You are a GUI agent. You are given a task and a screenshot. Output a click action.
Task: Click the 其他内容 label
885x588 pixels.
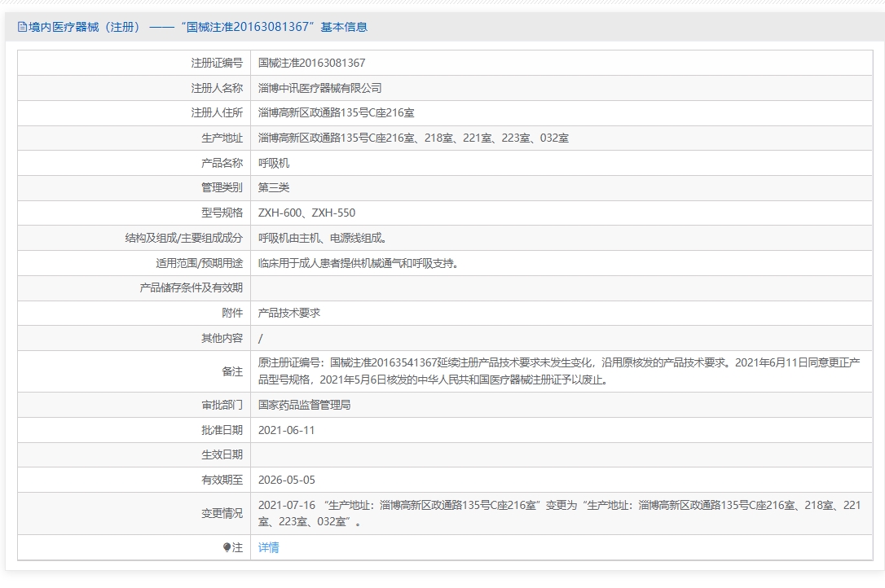click(x=222, y=338)
